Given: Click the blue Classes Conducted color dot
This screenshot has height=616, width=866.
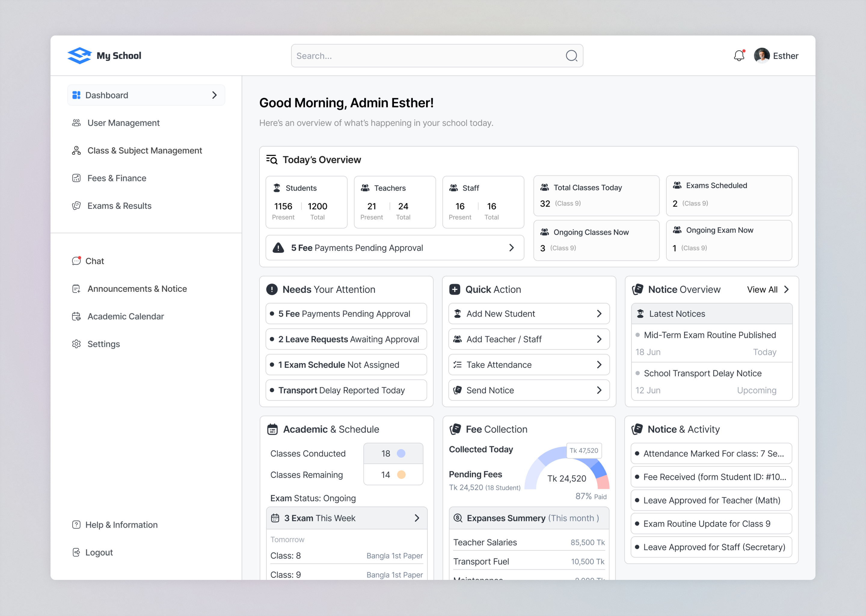Looking at the screenshot, I should click(401, 453).
